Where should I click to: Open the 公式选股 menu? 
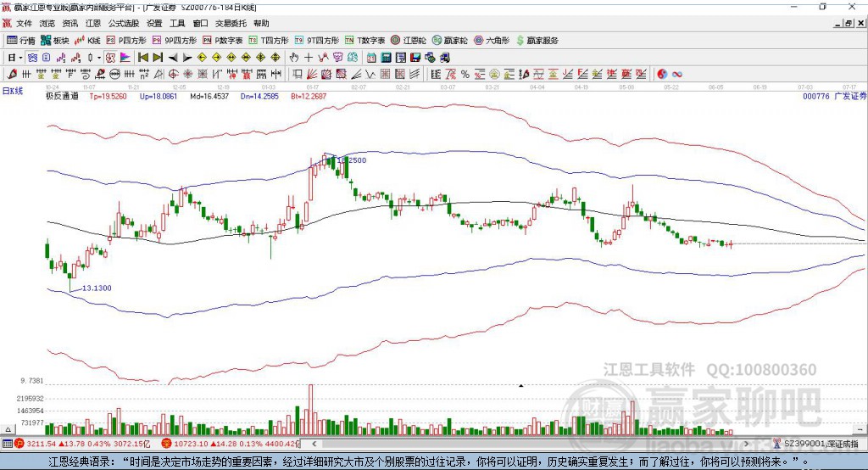pos(124,23)
